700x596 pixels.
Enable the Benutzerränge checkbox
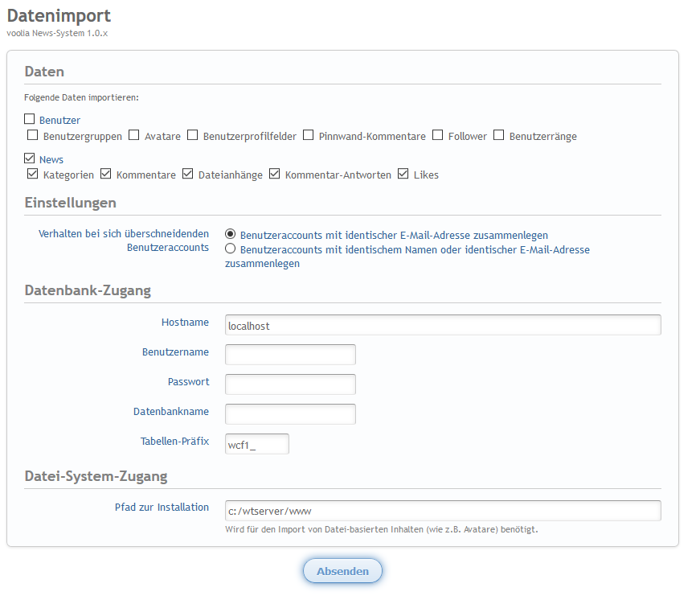click(499, 135)
